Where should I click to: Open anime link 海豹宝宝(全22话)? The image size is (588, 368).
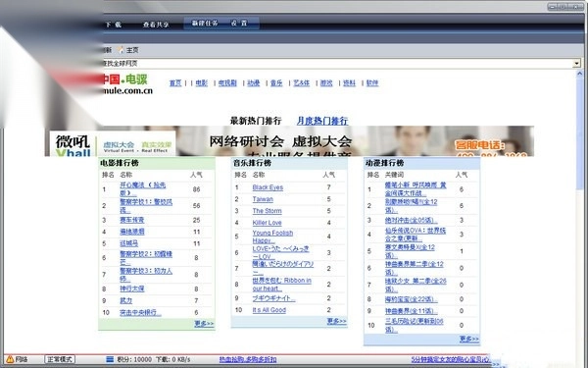[411, 299]
